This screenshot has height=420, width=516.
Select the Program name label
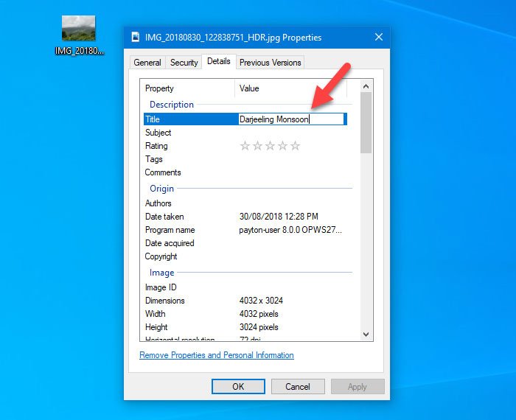click(170, 230)
